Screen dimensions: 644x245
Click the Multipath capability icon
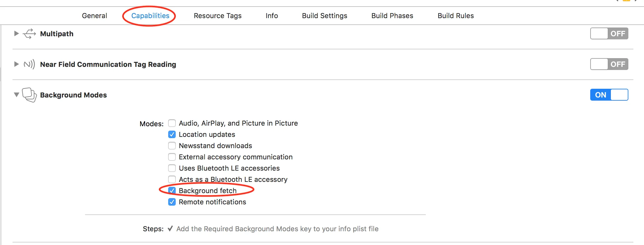[29, 34]
